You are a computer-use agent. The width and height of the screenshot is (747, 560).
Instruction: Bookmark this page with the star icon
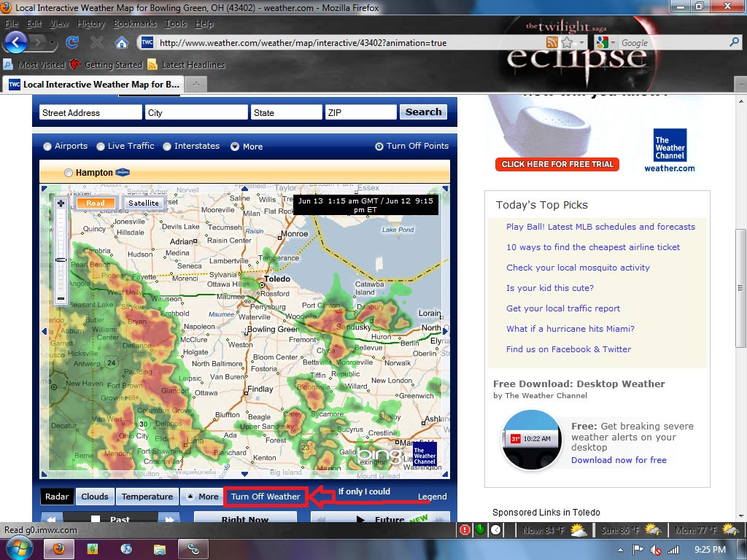567,42
